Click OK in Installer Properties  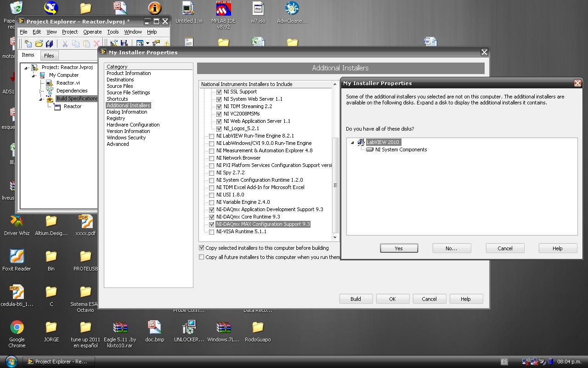click(x=392, y=299)
